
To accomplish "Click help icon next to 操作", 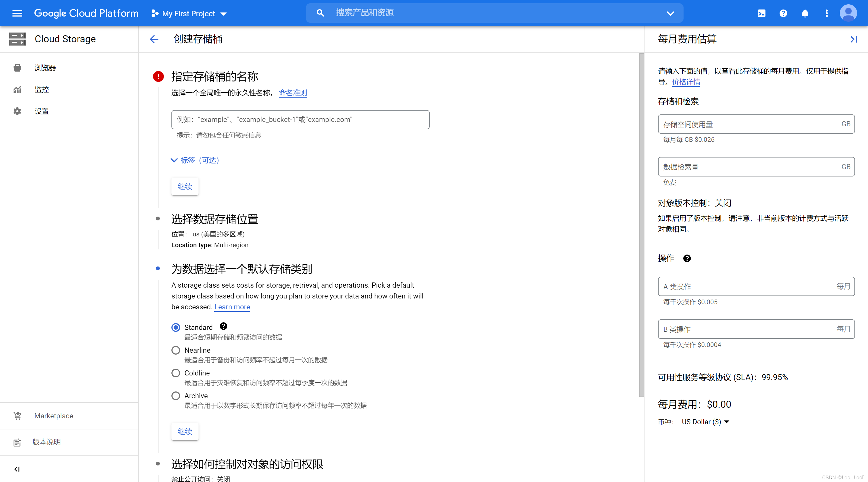I will 687,258.
